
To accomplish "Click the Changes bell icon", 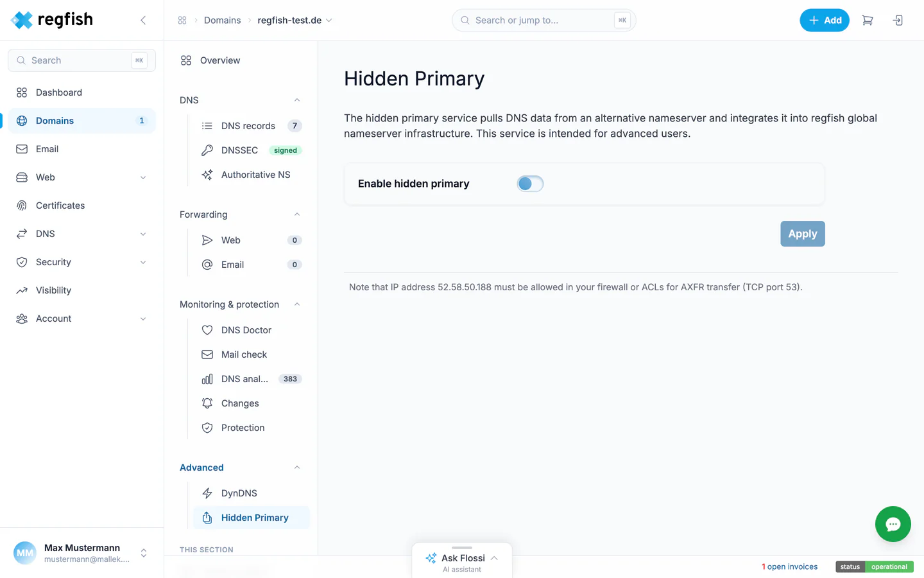I will 207,403.
